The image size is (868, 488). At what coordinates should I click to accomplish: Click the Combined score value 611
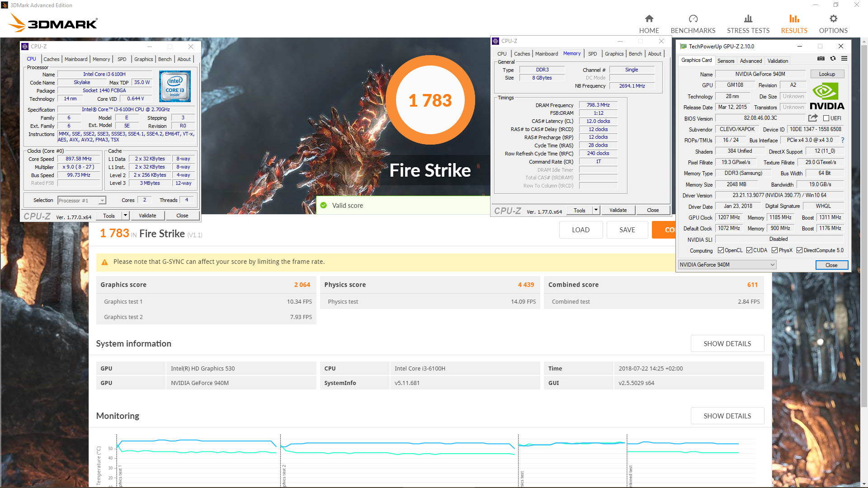(x=752, y=285)
